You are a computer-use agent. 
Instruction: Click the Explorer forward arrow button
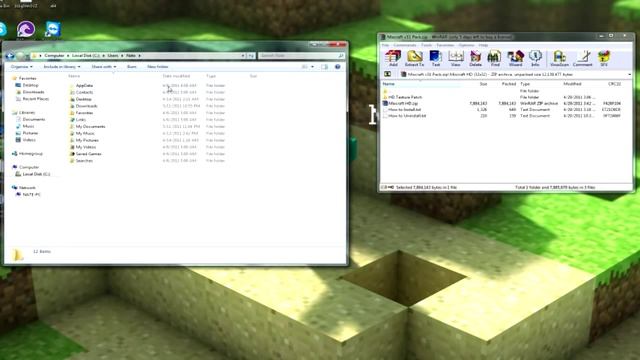(20, 56)
